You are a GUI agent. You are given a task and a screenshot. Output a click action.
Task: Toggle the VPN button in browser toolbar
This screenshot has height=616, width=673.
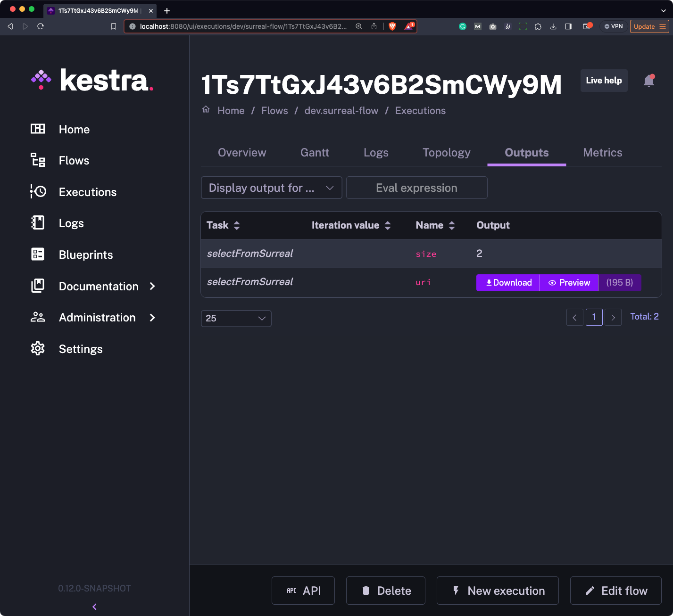[x=614, y=26]
